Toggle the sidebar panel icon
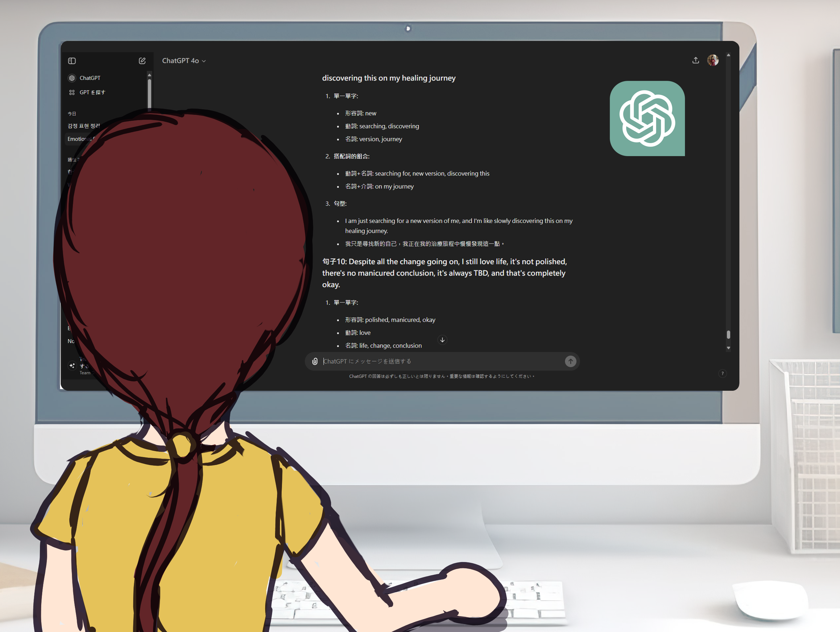The height and width of the screenshot is (632, 840). pyautogui.click(x=72, y=61)
